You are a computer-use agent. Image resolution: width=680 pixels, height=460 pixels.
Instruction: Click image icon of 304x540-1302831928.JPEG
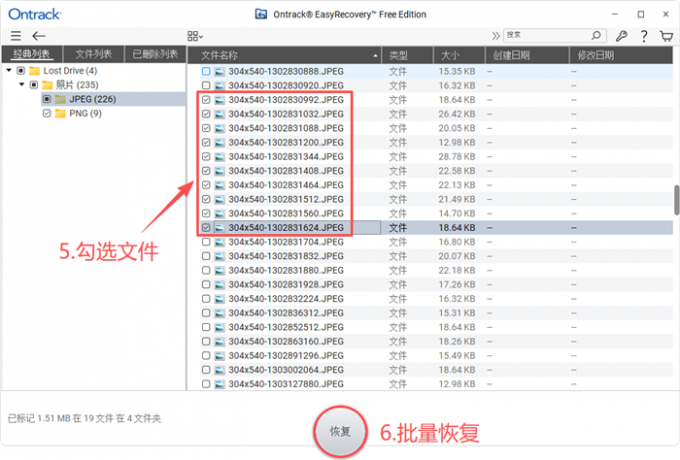click(220, 284)
